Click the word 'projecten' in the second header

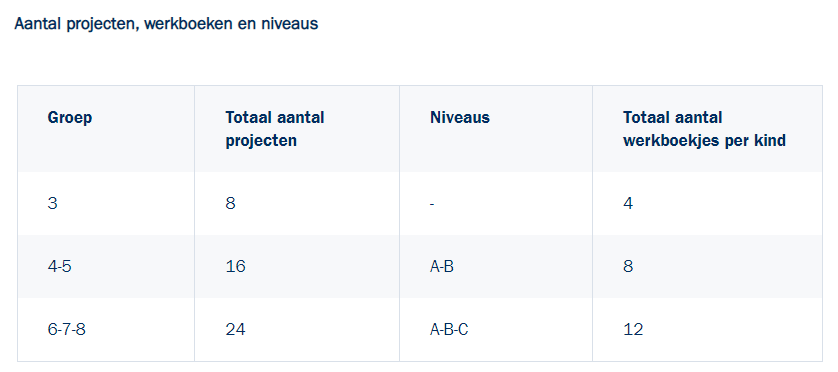[261, 141]
